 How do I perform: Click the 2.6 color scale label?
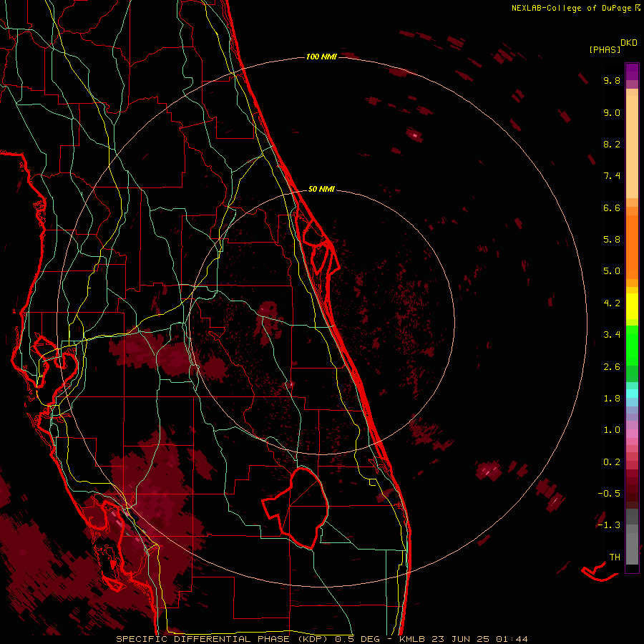612,367
